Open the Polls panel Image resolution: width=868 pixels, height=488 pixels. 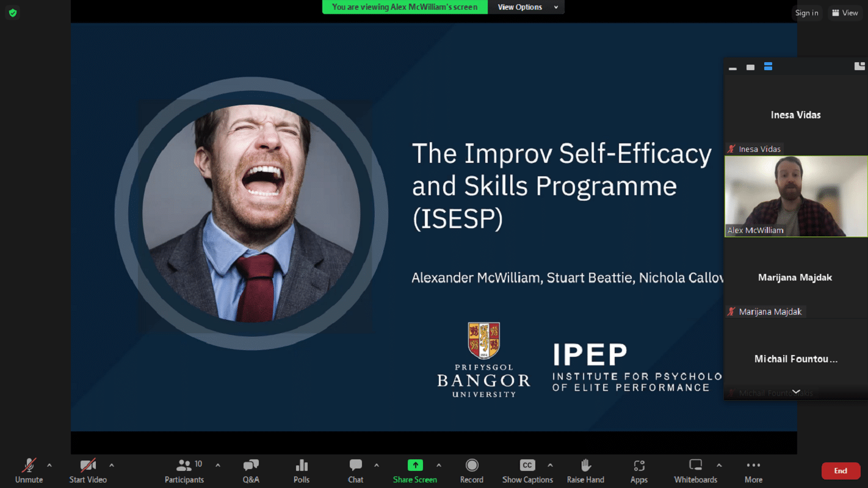click(x=302, y=471)
